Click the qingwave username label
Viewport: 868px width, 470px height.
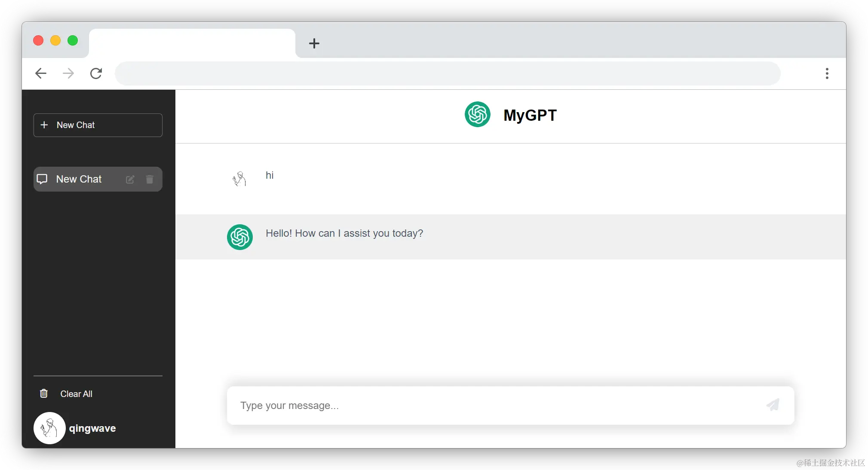pyautogui.click(x=92, y=428)
